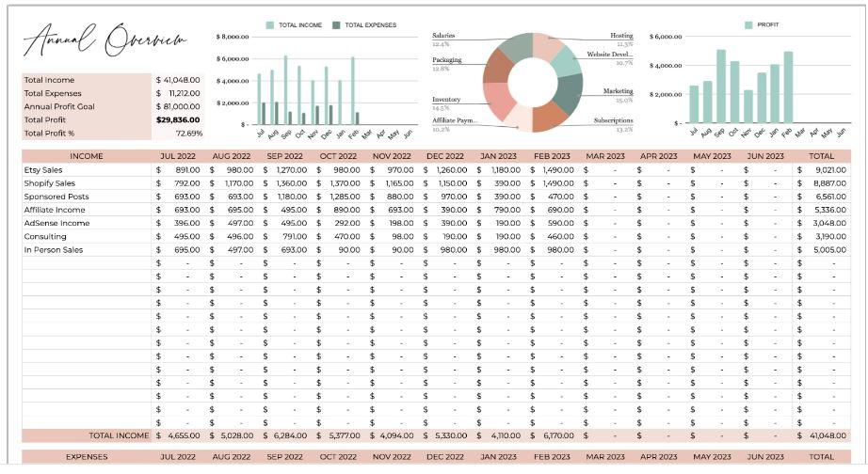Select the JUN 2023 income column header

(765, 156)
